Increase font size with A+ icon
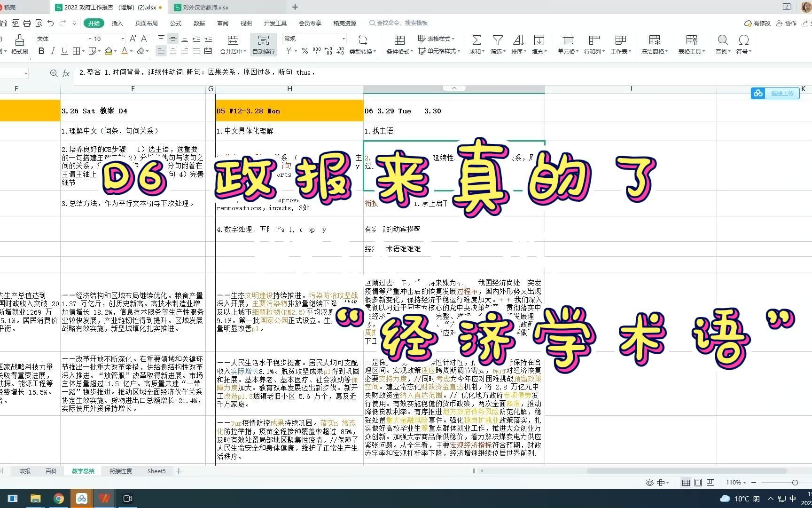This screenshot has height=508, width=812. point(133,39)
